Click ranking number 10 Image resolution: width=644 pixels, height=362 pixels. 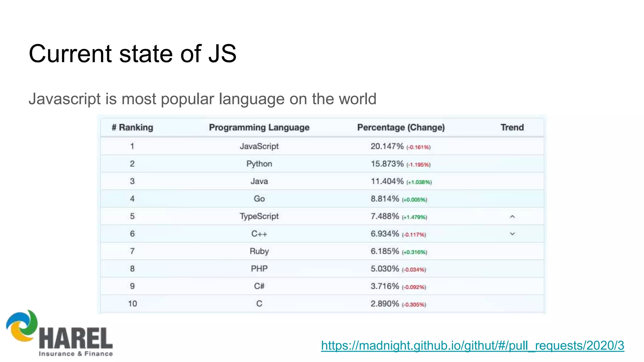tap(132, 304)
